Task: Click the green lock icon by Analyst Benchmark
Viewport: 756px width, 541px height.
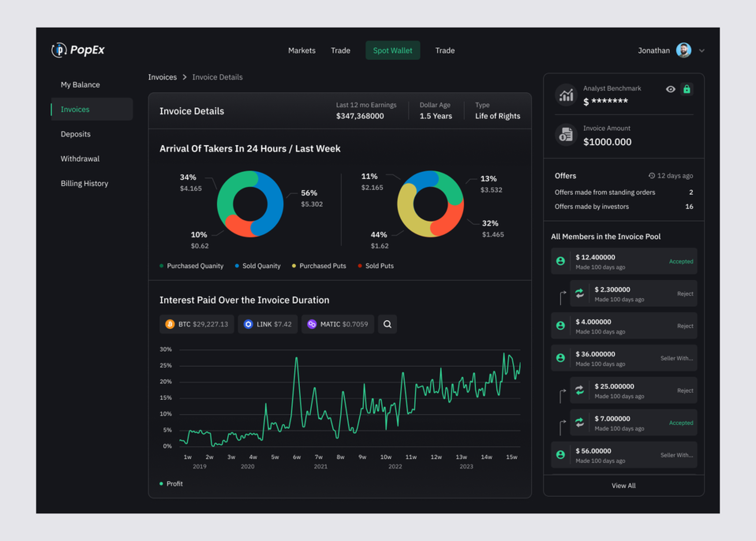Action: [x=687, y=89]
